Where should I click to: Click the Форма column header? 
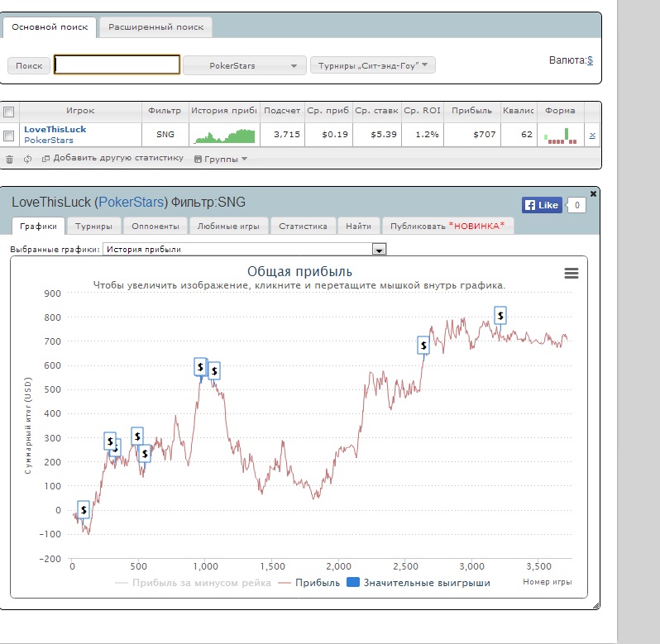tap(560, 111)
